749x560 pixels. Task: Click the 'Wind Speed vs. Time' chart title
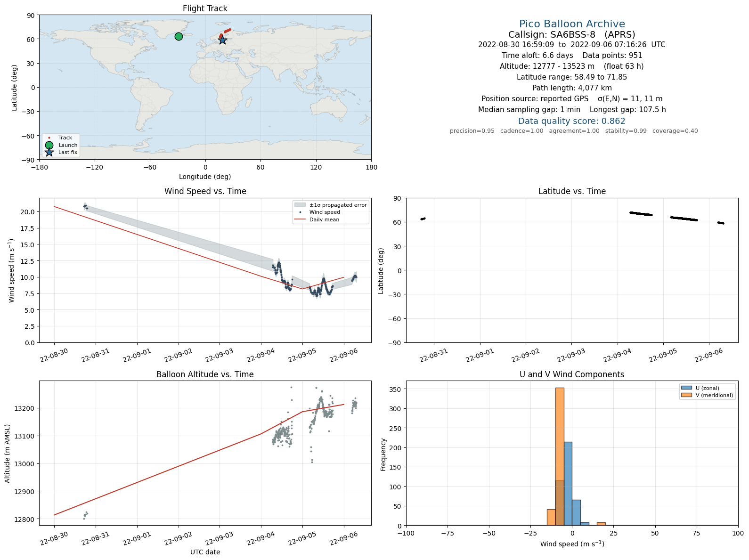tap(205, 191)
